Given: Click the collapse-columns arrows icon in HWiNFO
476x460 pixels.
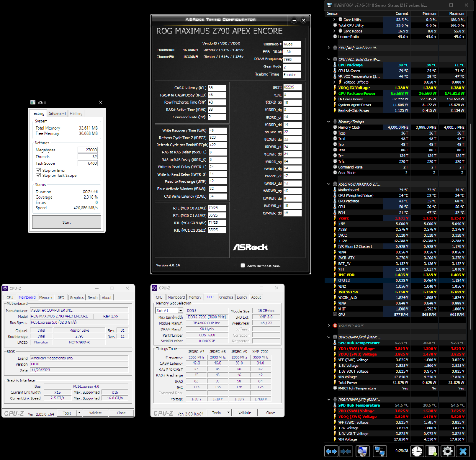Looking at the screenshot, I should point(346,451).
